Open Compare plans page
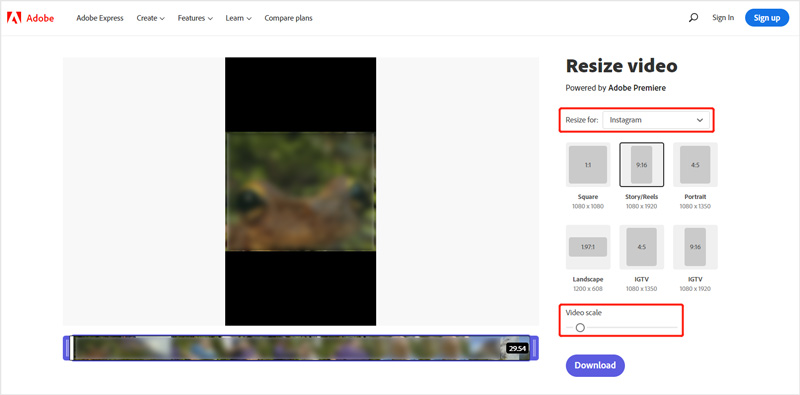The width and height of the screenshot is (800, 395). (288, 18)
